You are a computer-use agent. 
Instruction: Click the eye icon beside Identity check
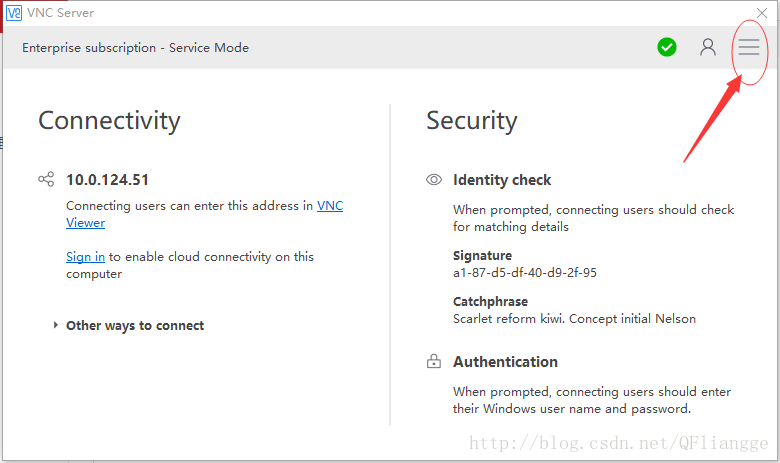tap(434, 180)
